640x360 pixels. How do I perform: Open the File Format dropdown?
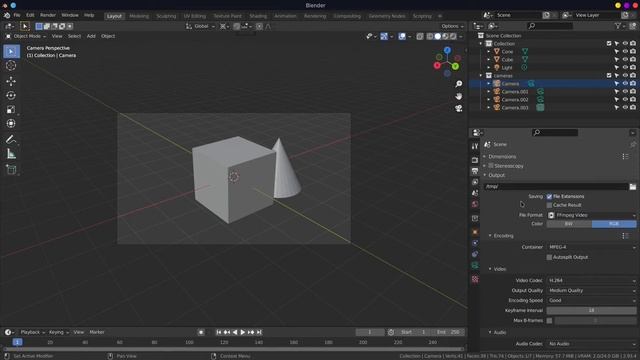point(591,215)
